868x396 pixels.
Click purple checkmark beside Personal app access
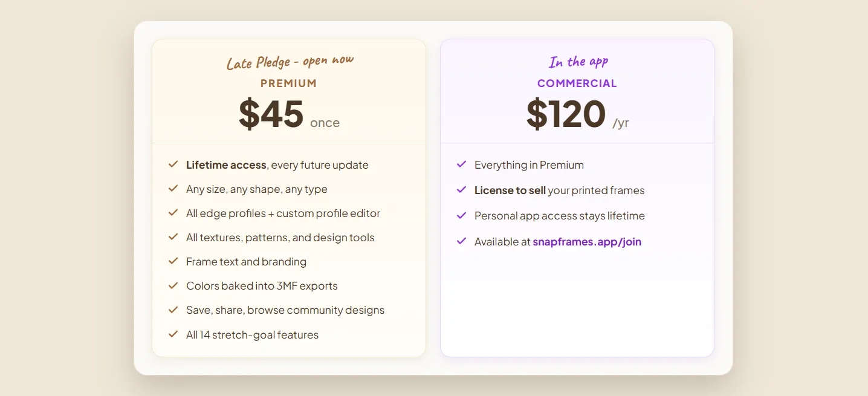(461, 215)
